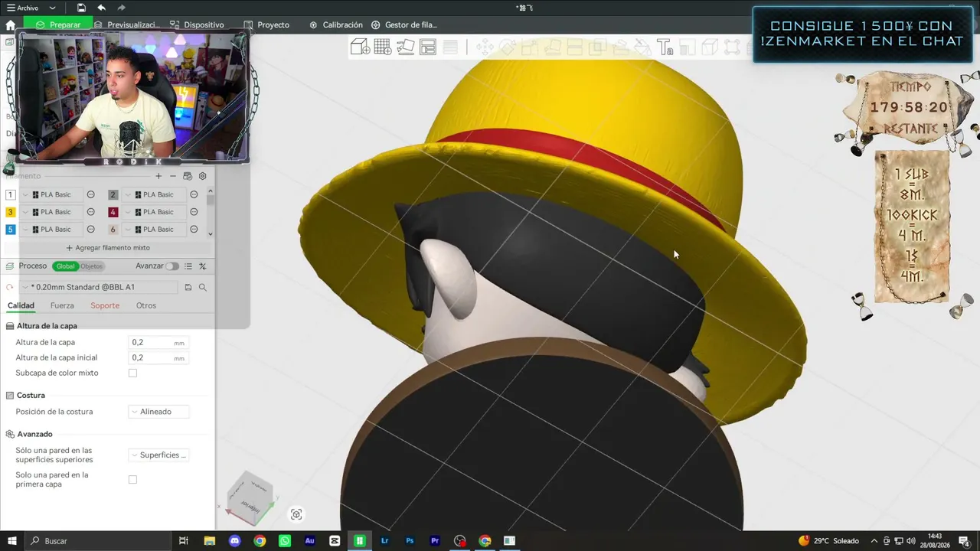
Task: Click the Save project icon
Action: pyautogui.click(x=81, y=8)
